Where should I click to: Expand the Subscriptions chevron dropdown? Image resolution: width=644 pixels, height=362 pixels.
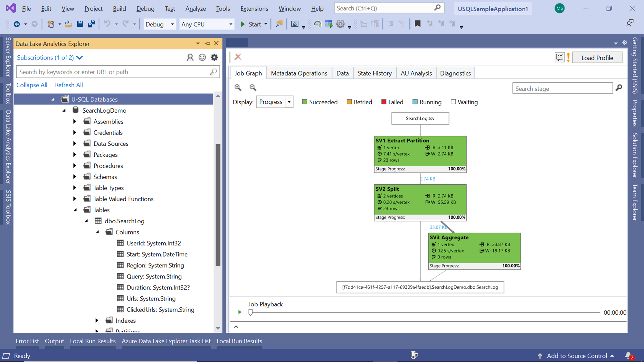pos(80,58)
